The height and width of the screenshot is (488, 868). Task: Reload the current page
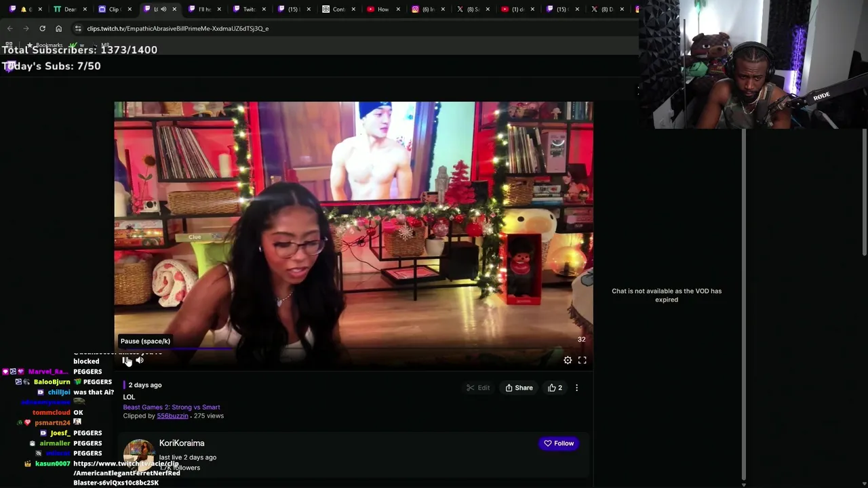click(x=42, y=28)
